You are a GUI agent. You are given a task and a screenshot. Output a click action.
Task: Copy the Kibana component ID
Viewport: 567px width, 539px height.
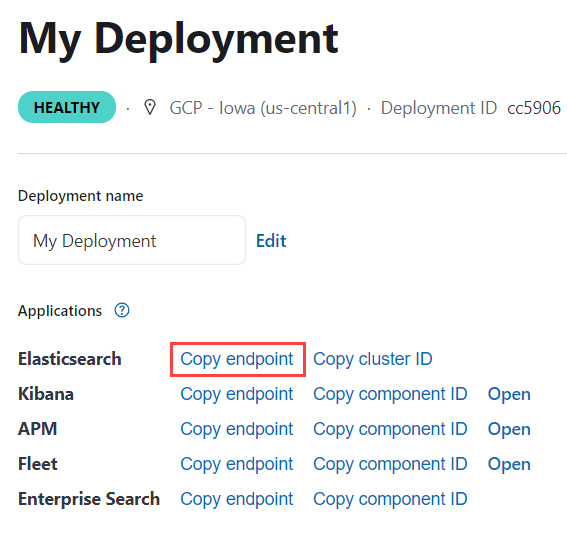coord(390,394)
